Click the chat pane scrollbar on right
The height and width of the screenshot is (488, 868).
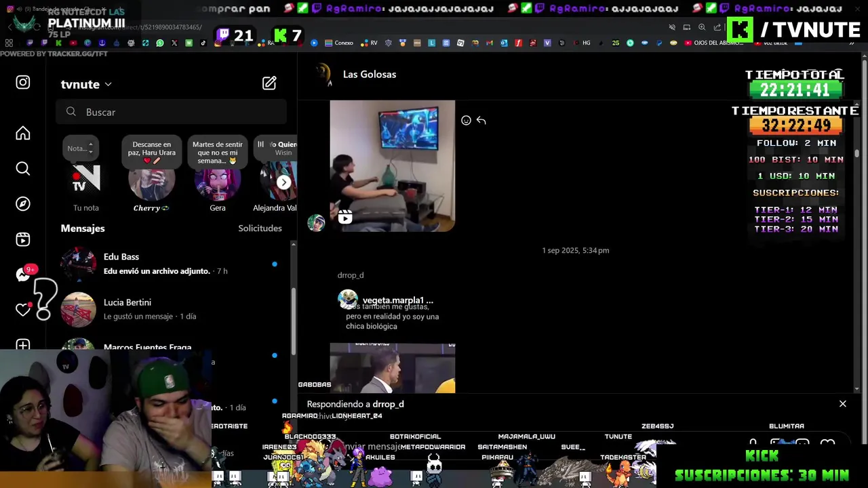[x=856, y=155]
